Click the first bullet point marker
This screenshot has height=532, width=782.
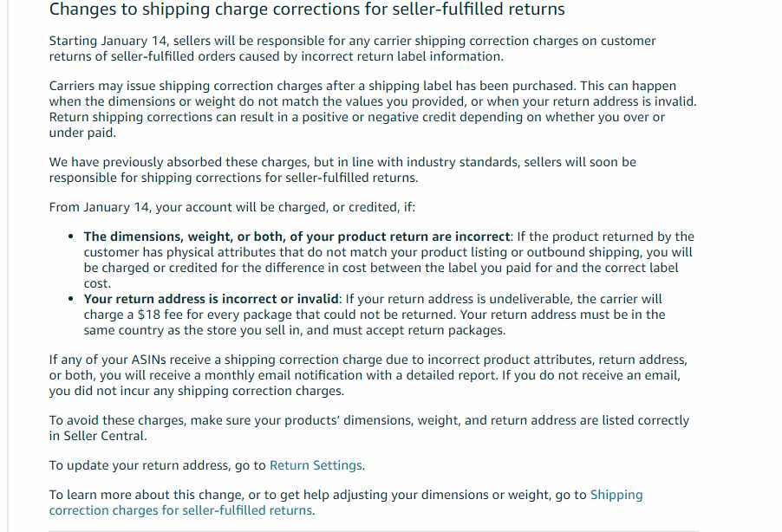click(x=71, y=237)
